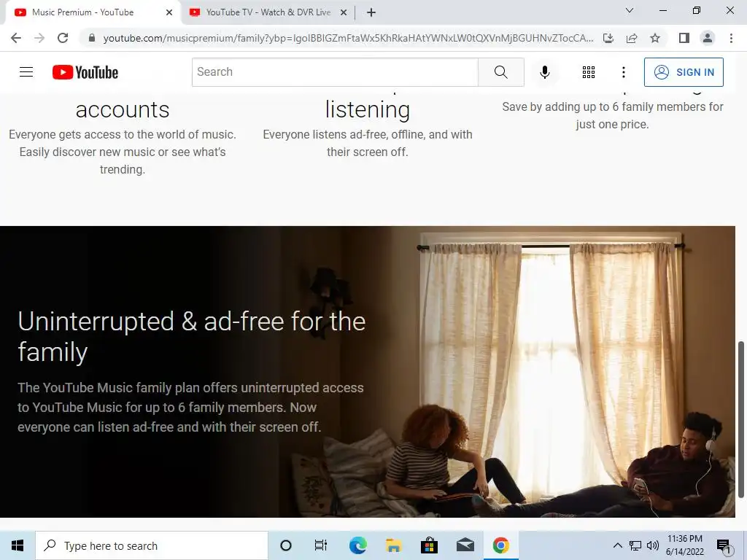Viewport: 747px width, 560px height.
Task: Go forward in browser history
Action: [39, 38]
